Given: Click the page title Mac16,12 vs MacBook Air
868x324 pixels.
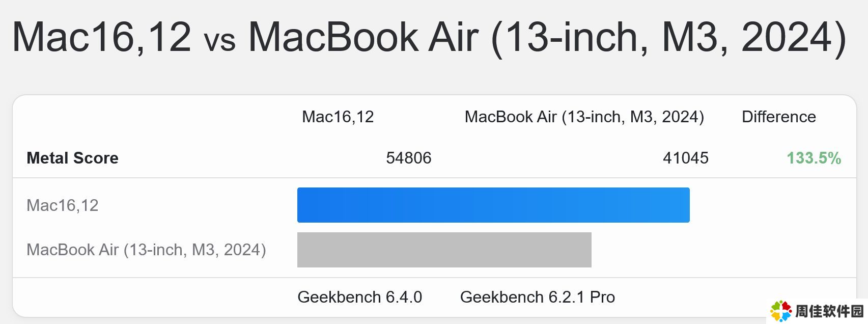Looking at the screenshot, I should point(429,37).
